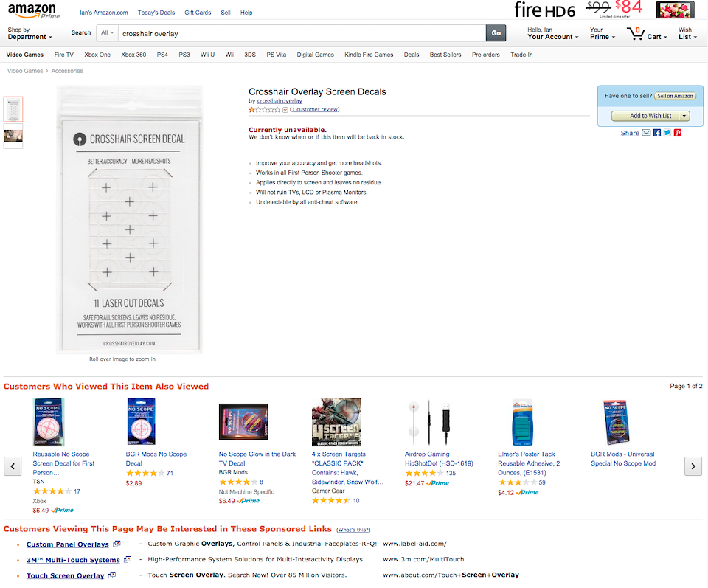
Task: Click the Twitter share icon
Action: click(667, 133)
